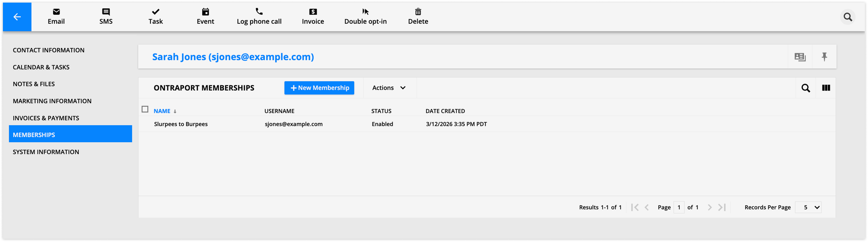Click the blue back arrow button

click(x=17, y=17)
